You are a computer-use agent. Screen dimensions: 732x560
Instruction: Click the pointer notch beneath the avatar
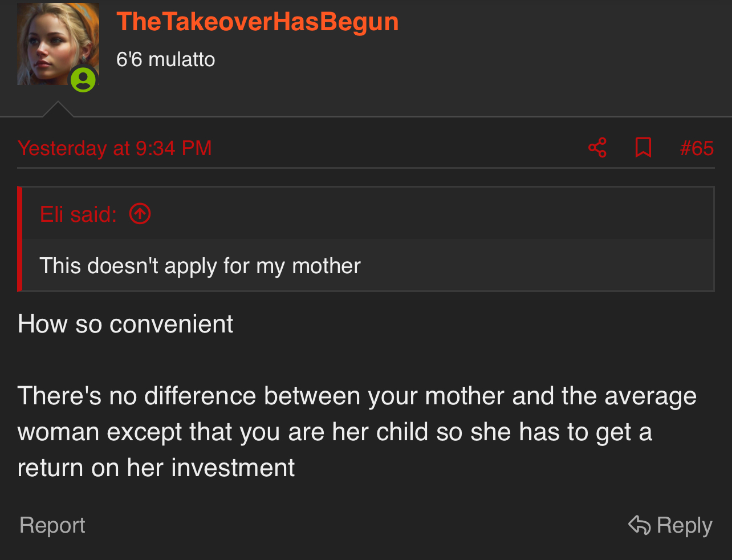[58, 109]
